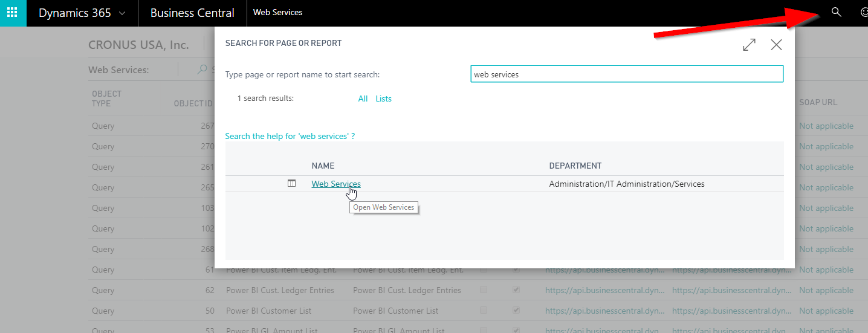Image resolution: width=868 pixels, height=333 pixels.
Task: Toggle checked checkbox in object ID 61 row
Action: pyautogui.click(x=515, y=270)
